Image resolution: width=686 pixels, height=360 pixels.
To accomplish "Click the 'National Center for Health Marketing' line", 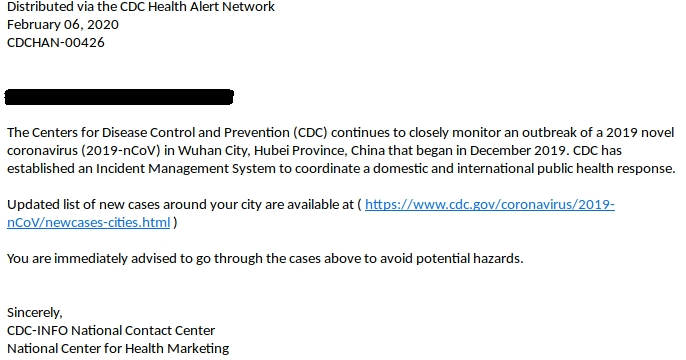I will [118, 348].
